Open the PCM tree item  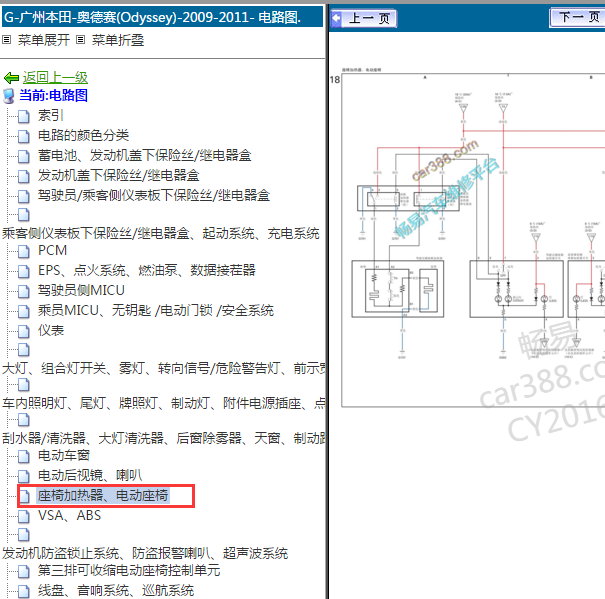click(52, 250)
